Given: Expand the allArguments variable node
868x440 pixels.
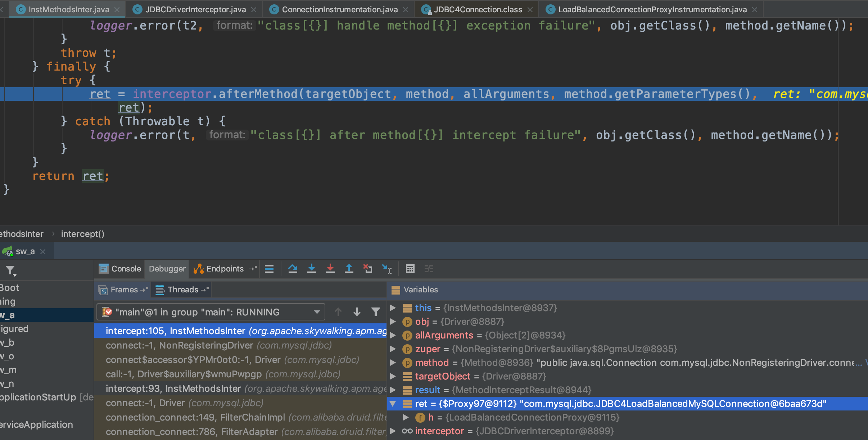Looking at the screenshot, I should [393, 335].
